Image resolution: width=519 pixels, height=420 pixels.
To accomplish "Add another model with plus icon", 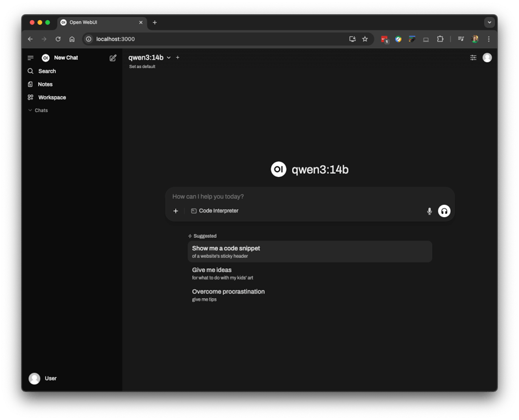I will coord(178,58).
